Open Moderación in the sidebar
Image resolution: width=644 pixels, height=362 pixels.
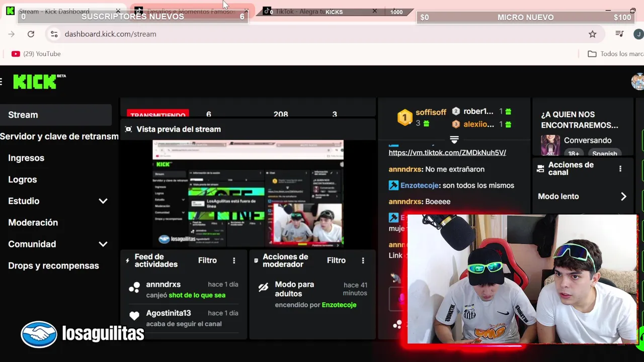click(33, 222)
